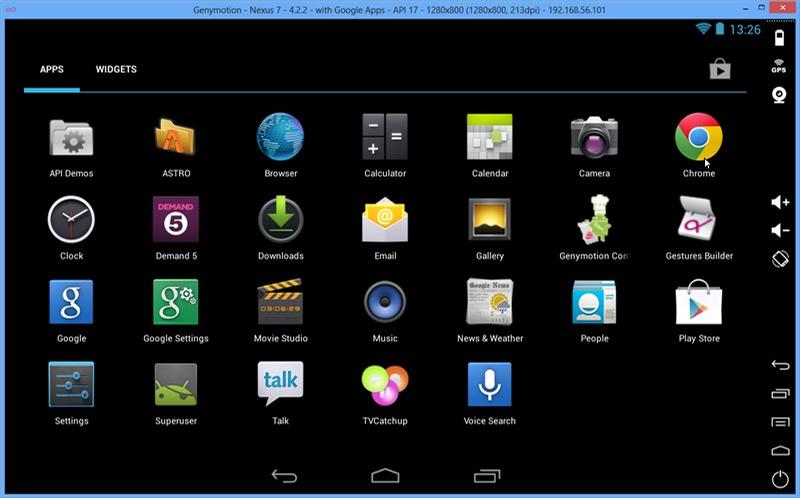Open the shop bag icon at top right
Viewport: 800px width, 498px height.
pos(720,69)
